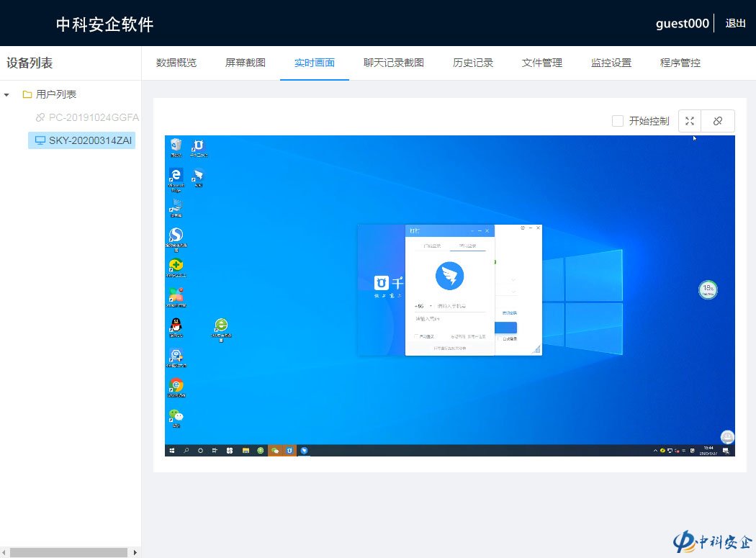
Task: Toggle the auto-login checkbox in DingTalk
Action: tap(416, 336)
